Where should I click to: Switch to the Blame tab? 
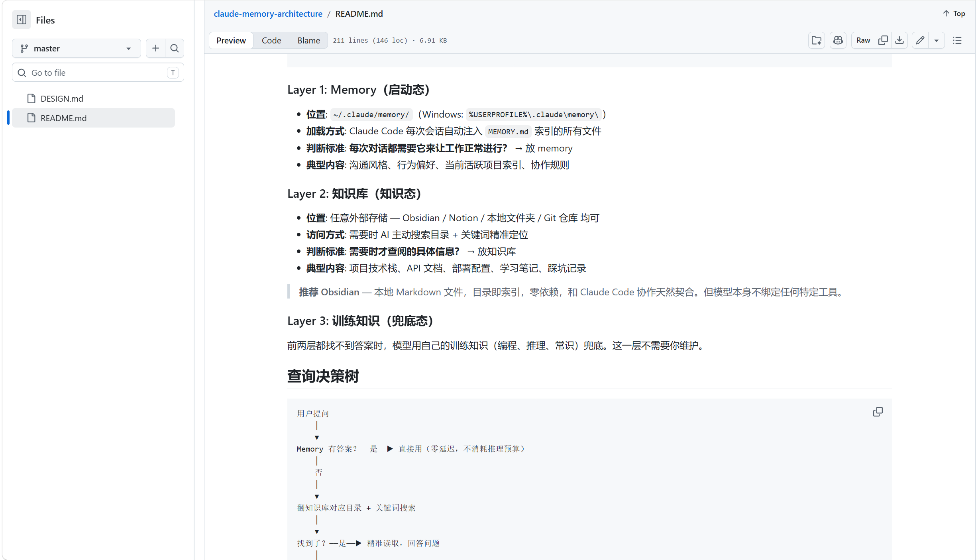pyautogui.click(x=309, y=40)
